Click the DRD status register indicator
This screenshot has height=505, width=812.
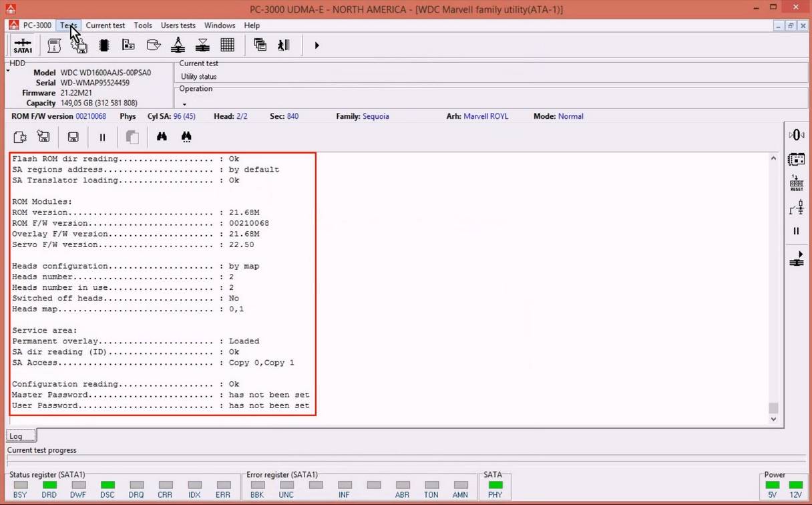[49, 485]
